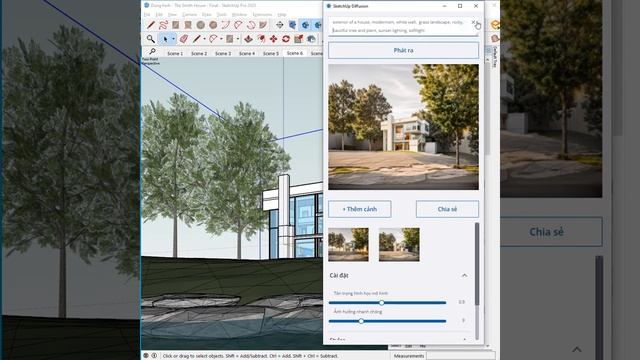This screenshot has width=640, height=360.
Task: Click the Measurements input box
Action: (x=460, y=356)
